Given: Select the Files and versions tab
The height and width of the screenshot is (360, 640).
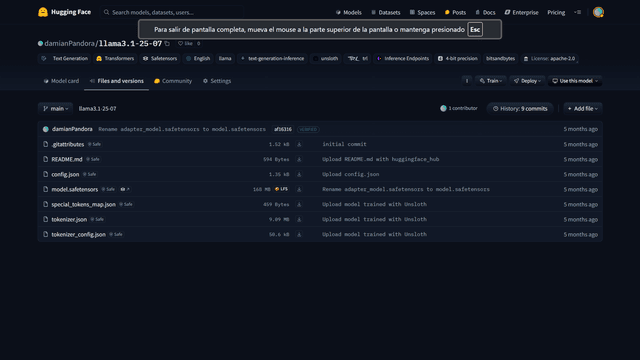Looking at the screenshot, I should point(116,81).
